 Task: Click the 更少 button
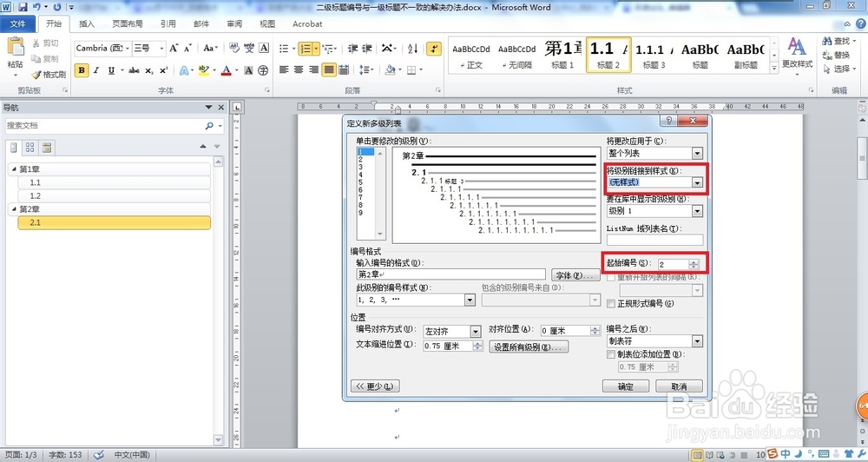pos(375,386)
